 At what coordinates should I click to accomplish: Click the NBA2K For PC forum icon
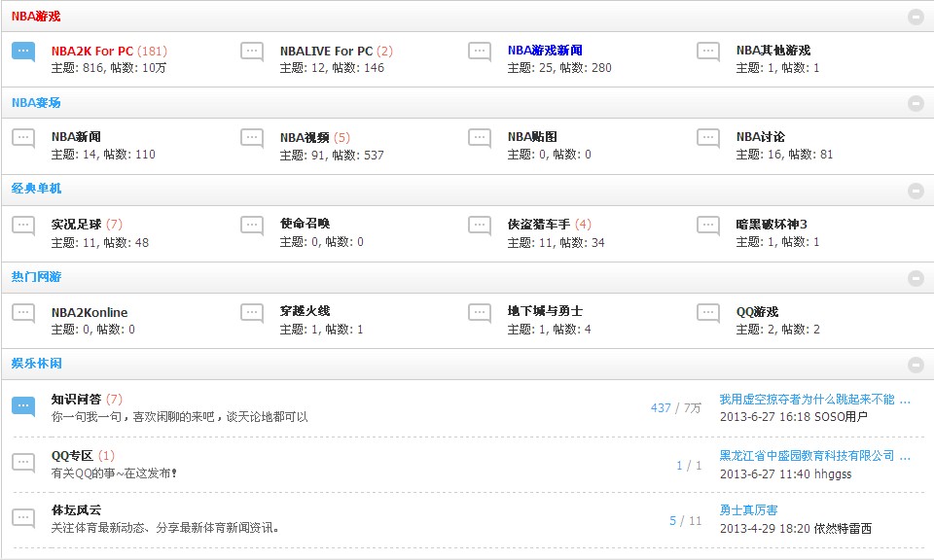pyautogui.click(x=23, y=52)
